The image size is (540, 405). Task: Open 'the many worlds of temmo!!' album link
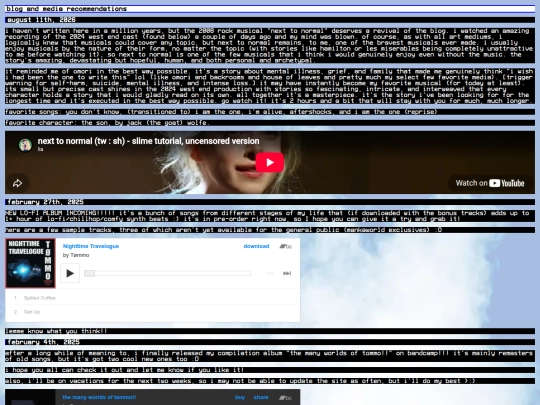click(x=99, y=397)
